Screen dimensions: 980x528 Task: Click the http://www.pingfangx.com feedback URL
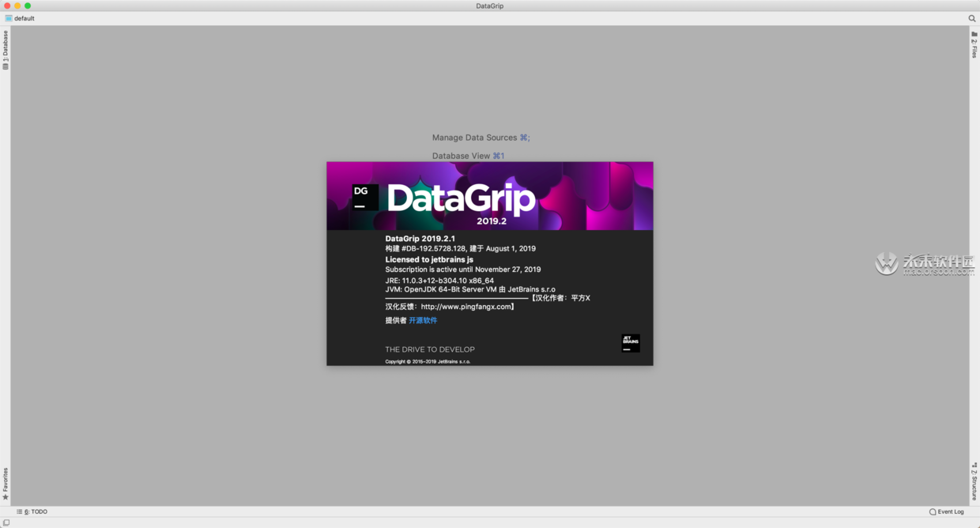[466, 307]
